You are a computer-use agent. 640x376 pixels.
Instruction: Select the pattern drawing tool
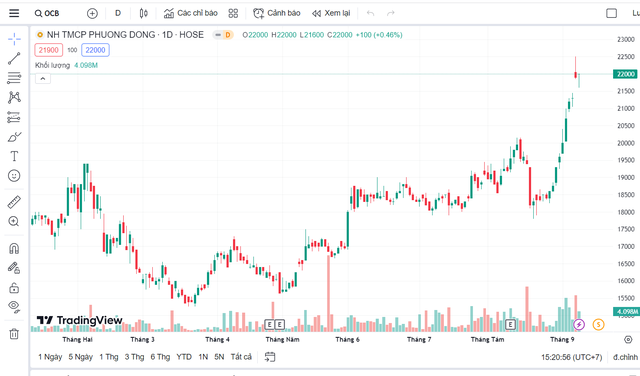tap(14, 97)
